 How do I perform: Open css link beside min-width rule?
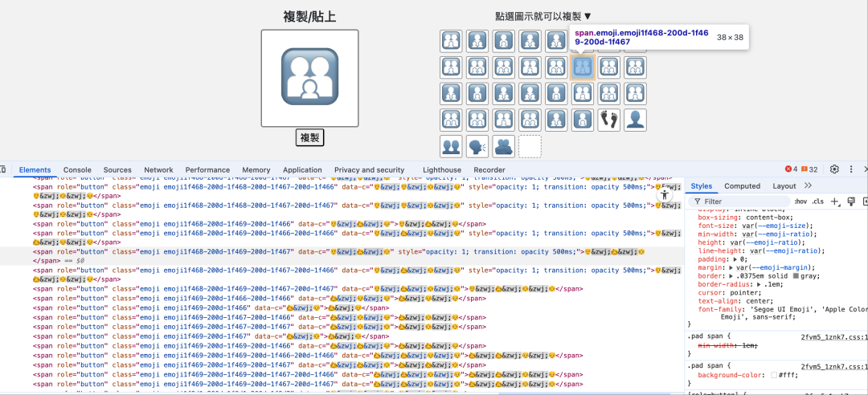pyautogui.click(x=834, y=336)
